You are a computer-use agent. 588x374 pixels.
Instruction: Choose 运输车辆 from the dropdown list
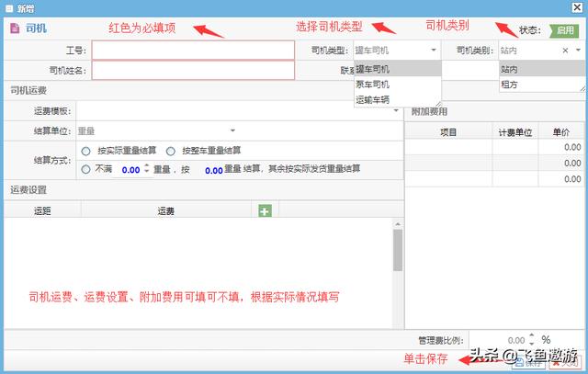click(373, 98)
